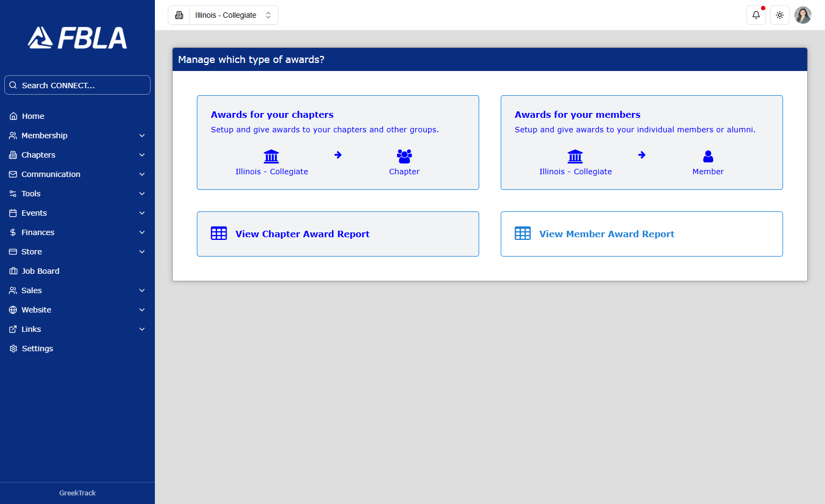Click the Membership people icon

13,136
